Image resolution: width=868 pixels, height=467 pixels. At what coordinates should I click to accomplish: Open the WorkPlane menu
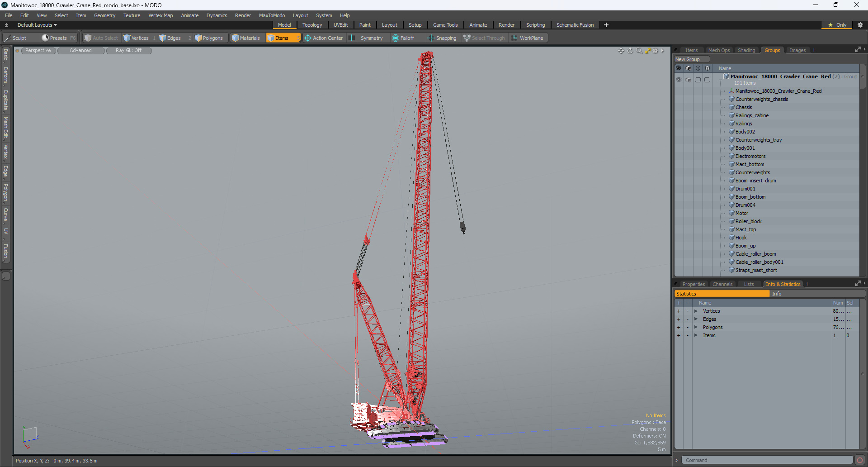528,38
